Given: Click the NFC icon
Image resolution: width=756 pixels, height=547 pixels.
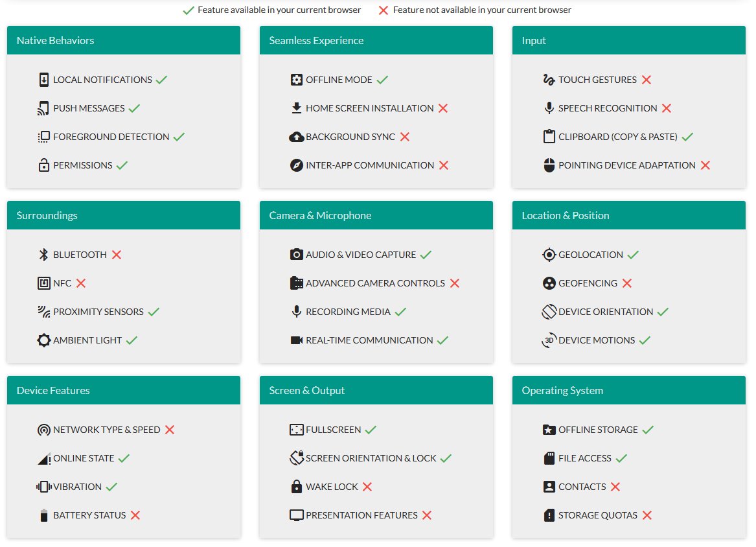Looking at the screenshot, I should 44,283.
